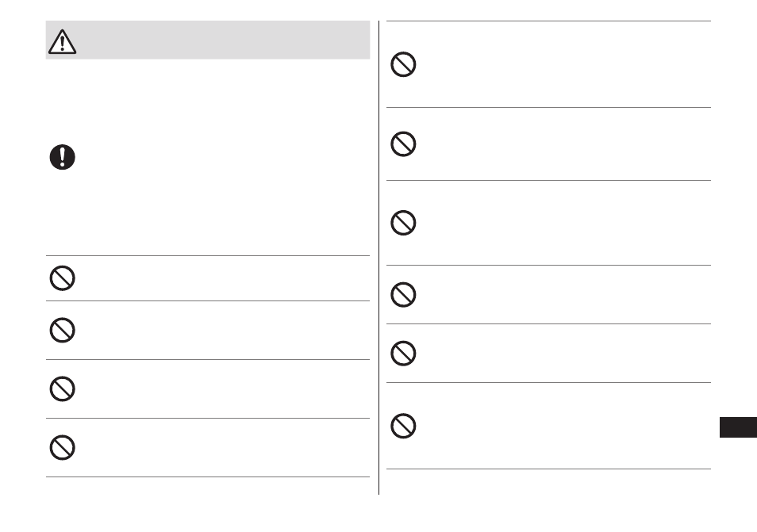Image resolution: width=757 pixels, height=532 pixels.
Task: Click the black index tab at right edge
Action: 738,427
